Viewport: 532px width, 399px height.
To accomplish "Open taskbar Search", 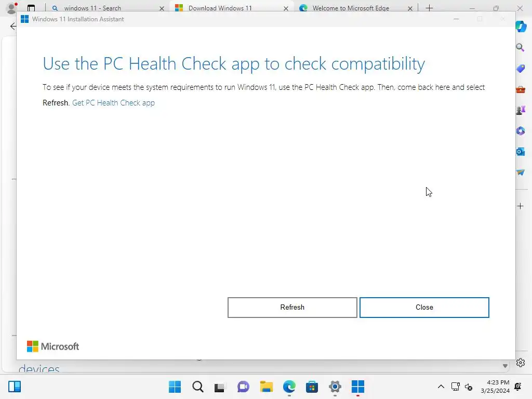I will pos(198,387).
